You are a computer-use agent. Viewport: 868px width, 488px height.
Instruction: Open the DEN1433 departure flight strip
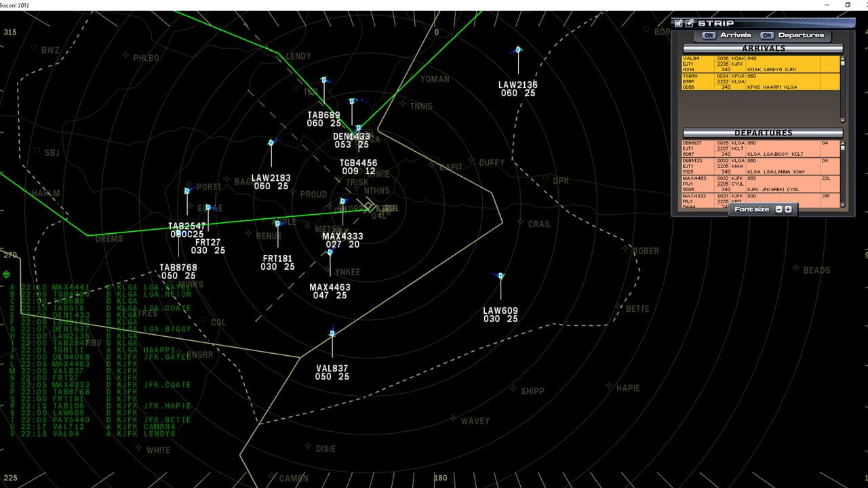tap(761, 166)
